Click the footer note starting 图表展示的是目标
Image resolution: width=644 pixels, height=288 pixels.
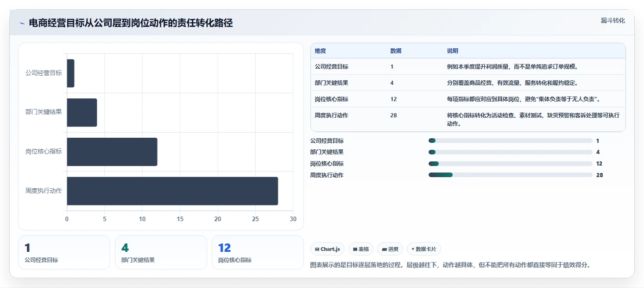(x=451, y=265)
